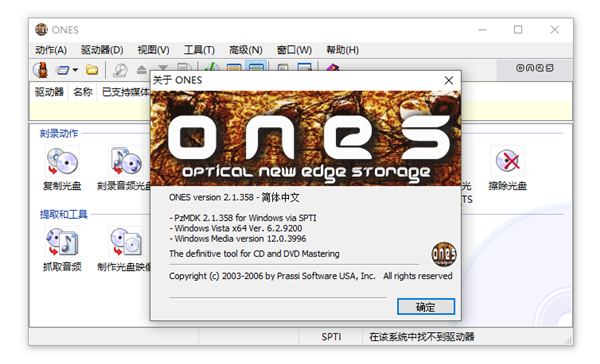The width and height of the screenshot is (600, 364).
Task: Click the round ONES logo in About dialog
Action: coord(444,254)
